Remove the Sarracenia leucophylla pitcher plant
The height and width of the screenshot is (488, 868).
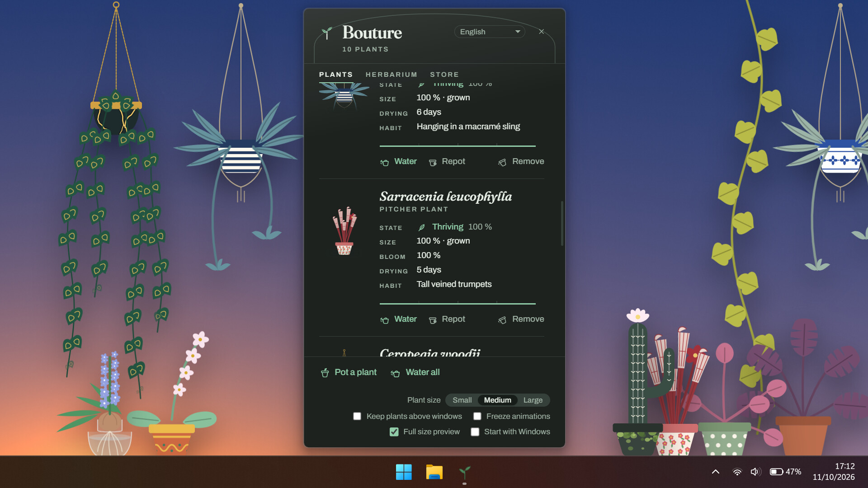coord(521,319)
